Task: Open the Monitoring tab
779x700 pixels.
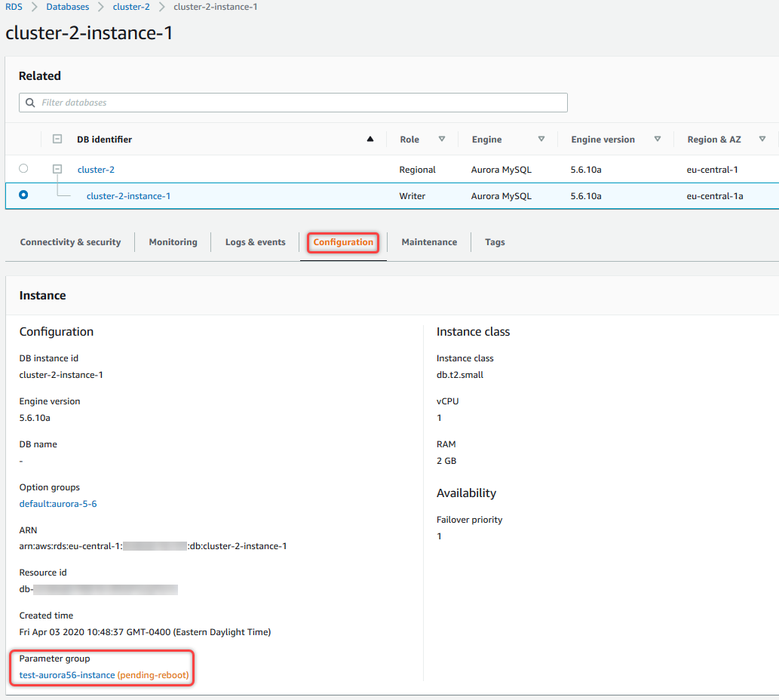Action: click(x=173, y=242)
